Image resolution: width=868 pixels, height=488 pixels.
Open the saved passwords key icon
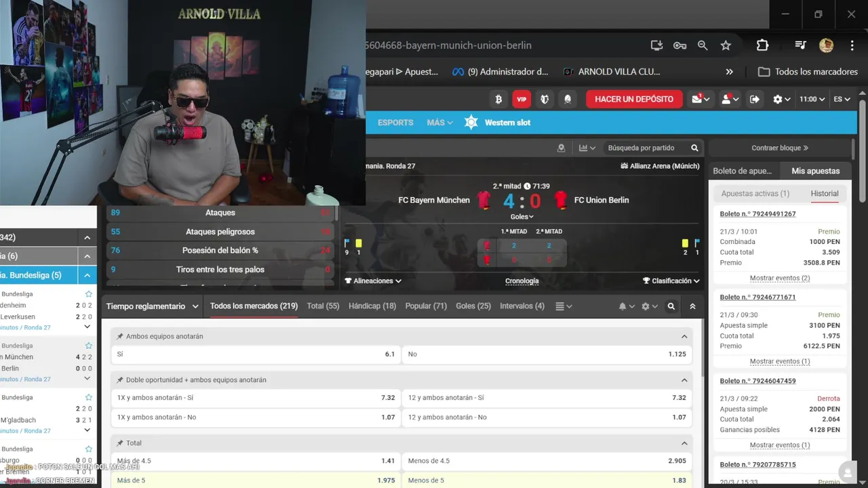click(x=679, y=45)
